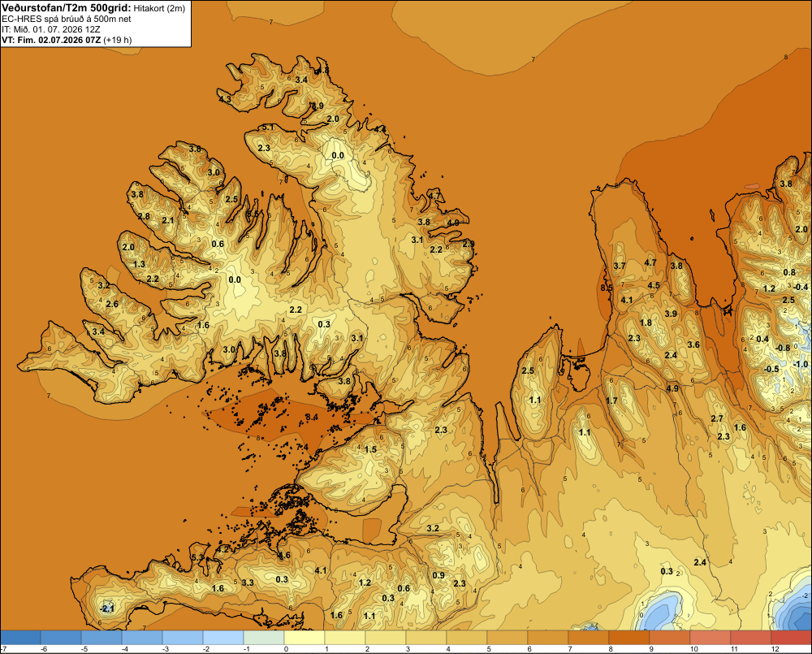Click the VT: Fim. 02.07.2026 07Z valid time
This screenshot has height=654, width=812.
pos(51,40)
